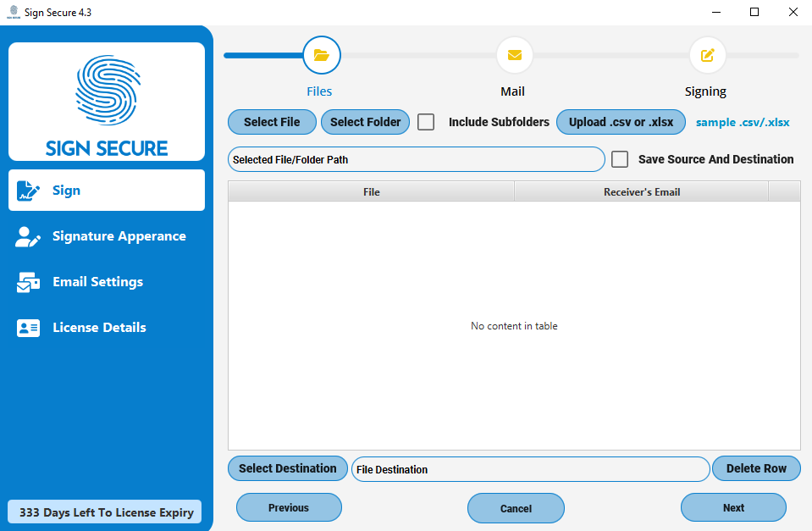Image resolution: width=812 pixels, height=531 pixels.
Task: Click the Sign Secure title bar app icon
Action: [14, 12]
